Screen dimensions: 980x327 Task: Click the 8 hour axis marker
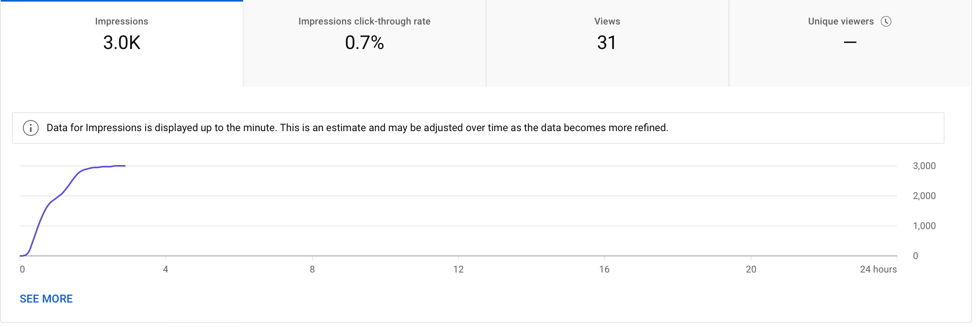coord(312,269)
